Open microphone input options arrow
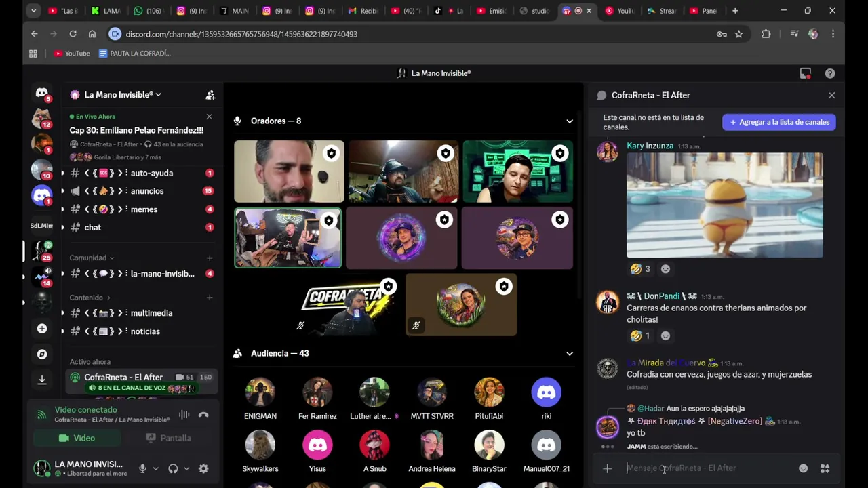Image resolution: width=868 pixels, height=488 pixels. (x=155, y=468)
